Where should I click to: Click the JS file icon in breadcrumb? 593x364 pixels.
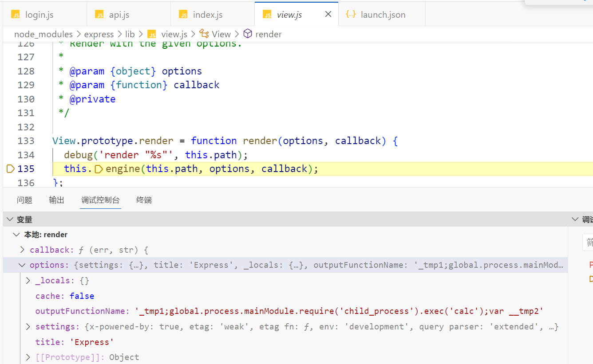pos(152,34)
